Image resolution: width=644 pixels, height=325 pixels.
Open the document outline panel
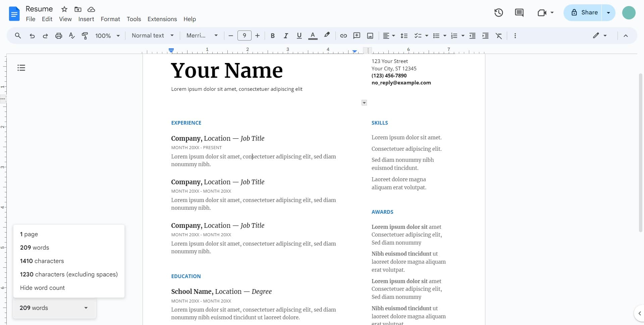(x=21, y=67)
